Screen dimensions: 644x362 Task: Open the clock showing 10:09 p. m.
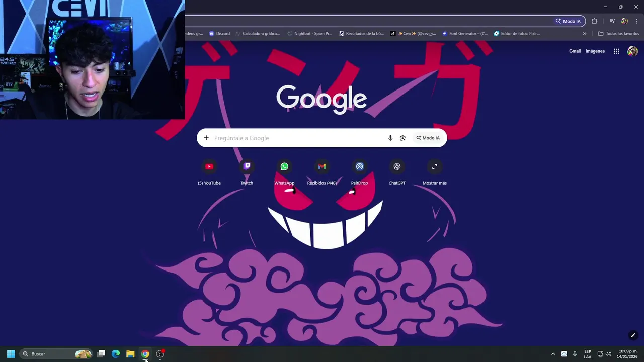coord(627,354)
